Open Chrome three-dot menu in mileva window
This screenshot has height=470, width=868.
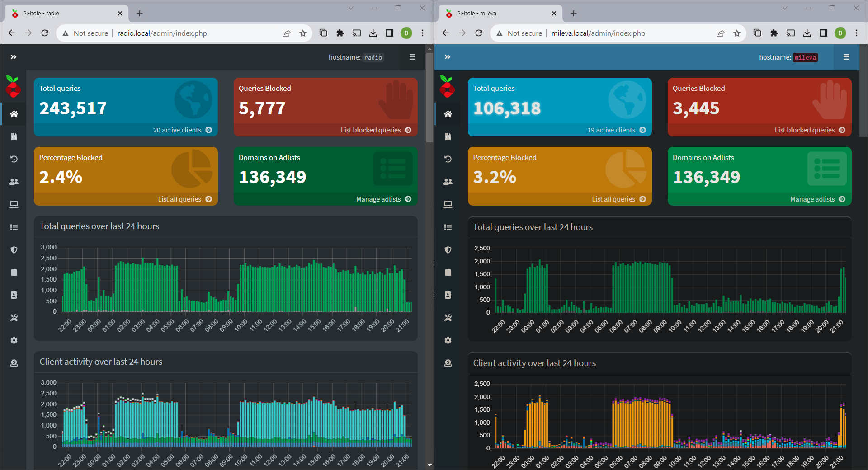pyautogui.click(x=857, y=33)
